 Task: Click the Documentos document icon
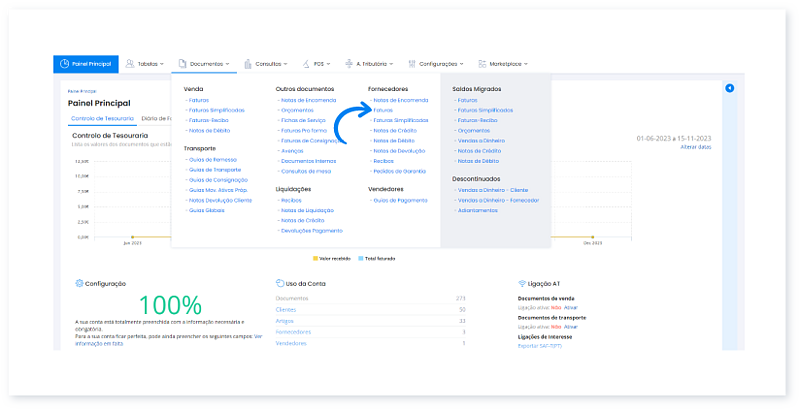(x=183, y=64)
